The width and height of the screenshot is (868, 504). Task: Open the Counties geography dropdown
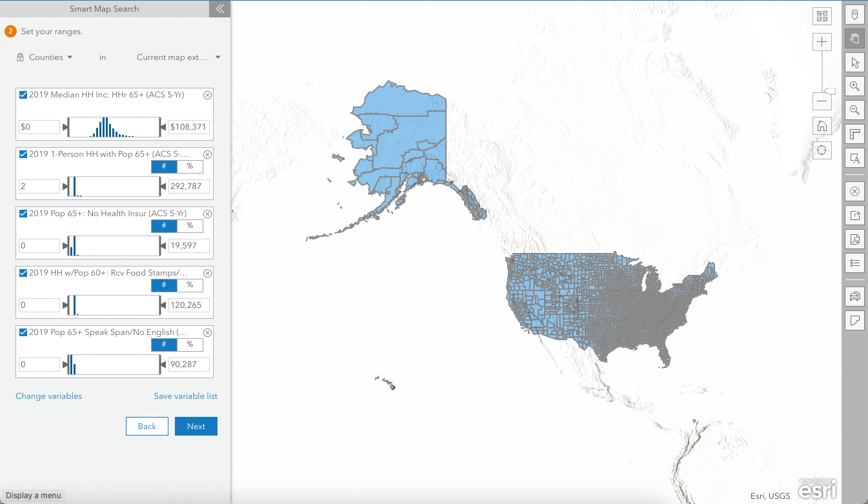pos(50,57)
